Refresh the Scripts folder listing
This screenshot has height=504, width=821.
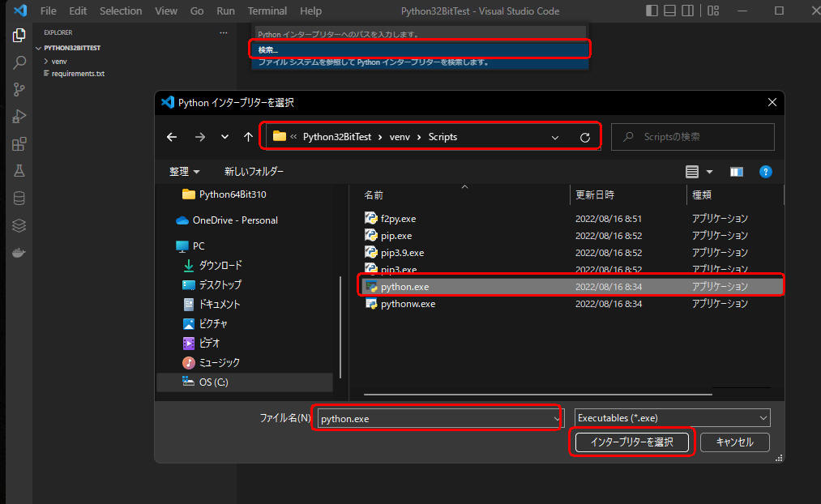tap(585, 137)
